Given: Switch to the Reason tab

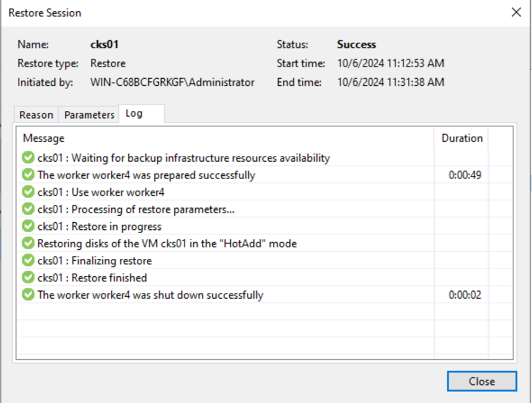Looking at the screenshot, I should pos(36,115).
